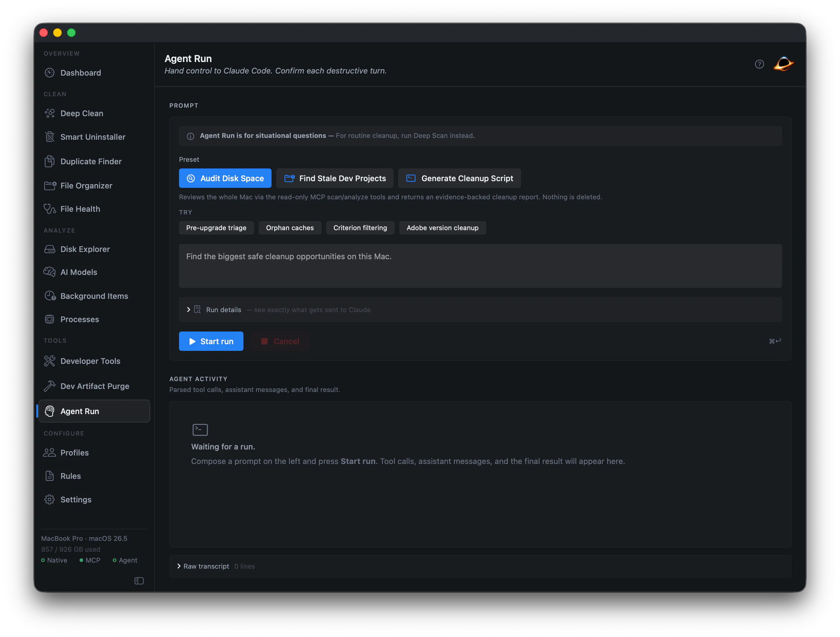The width and height of the screenshot is (840, 637).
Task: Try the Adobe version cleanup suggestion
Action: click(443, 228)
